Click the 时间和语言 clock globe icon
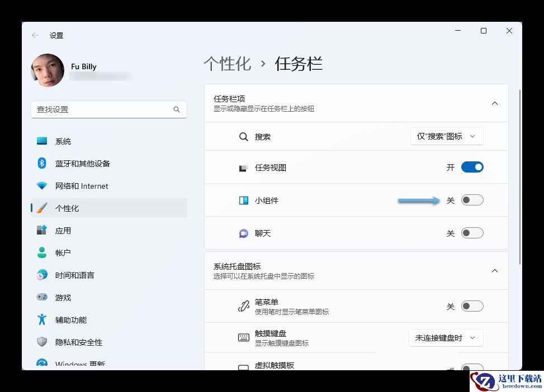 (x=42, y=275)
